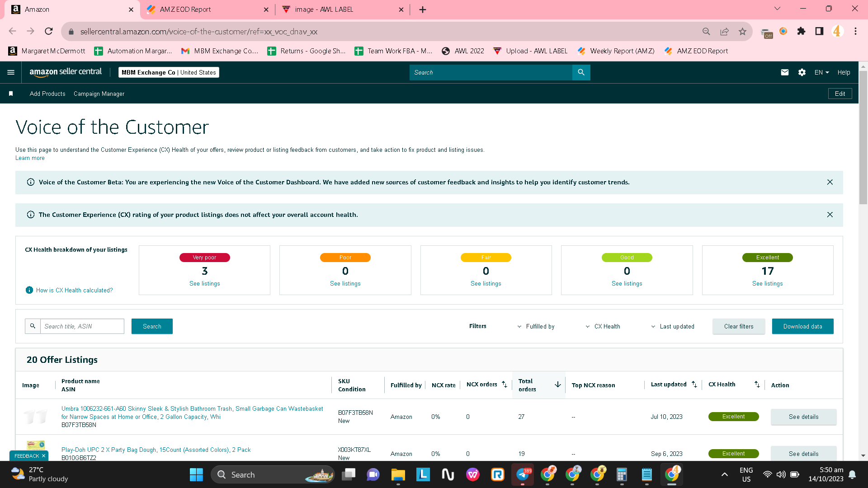
Task: Click the Clear filters button
Action: (x=739, y=326)
